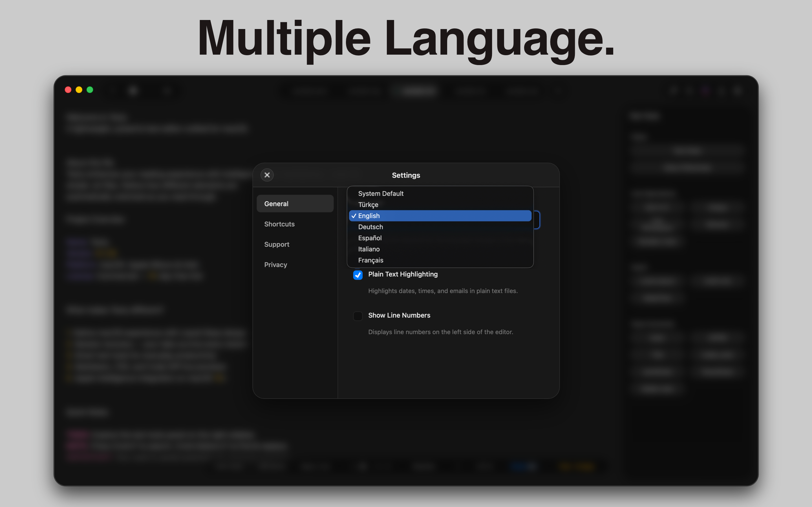Change the language to Deutsch
The width and height of the screenshot is (812, 507).
(370, 227)
